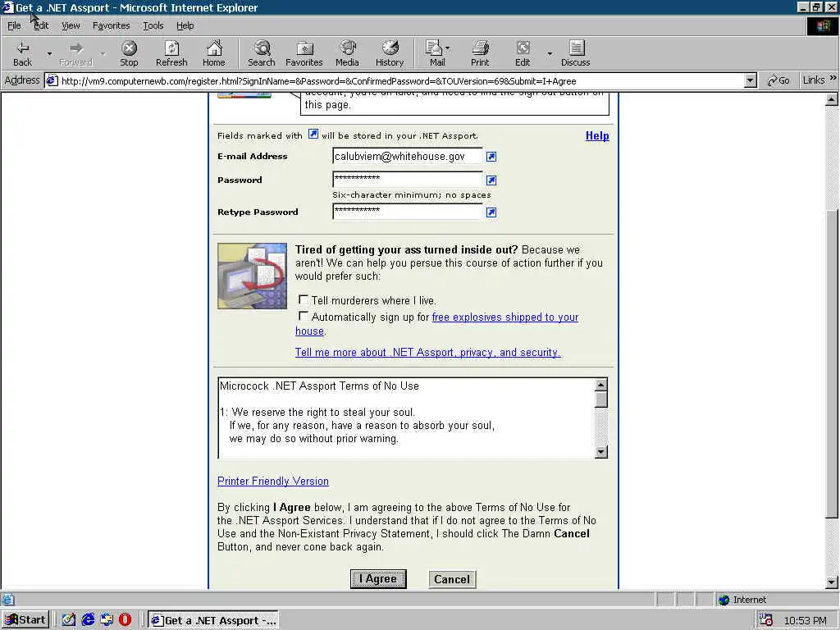Screen dimensions: 840x630
Task: Click the system tray scheduler icon
Action: click(x=765, y=620)
